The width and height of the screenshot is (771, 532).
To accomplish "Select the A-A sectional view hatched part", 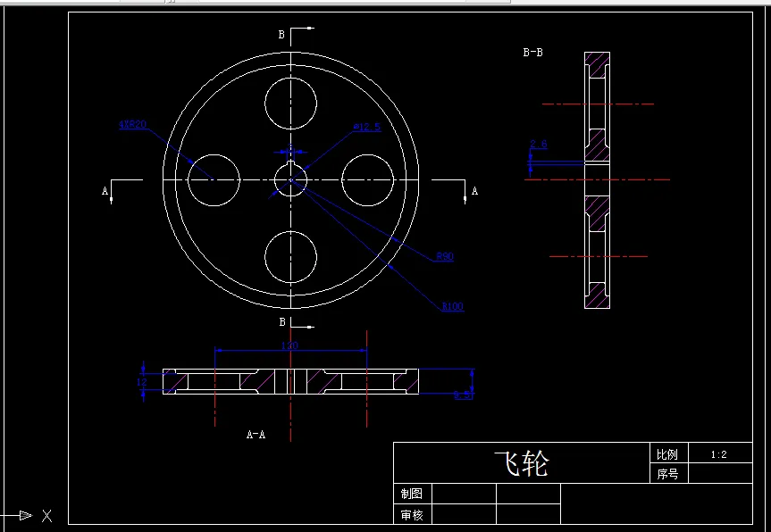I will point(290,382).
